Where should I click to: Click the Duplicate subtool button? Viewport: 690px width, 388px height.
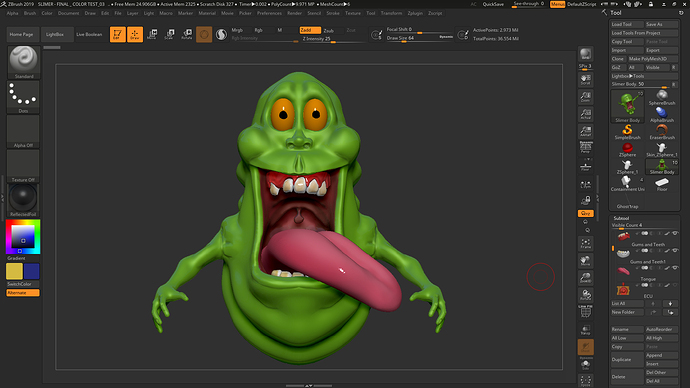pyautogui.click(x=627, y=359)
